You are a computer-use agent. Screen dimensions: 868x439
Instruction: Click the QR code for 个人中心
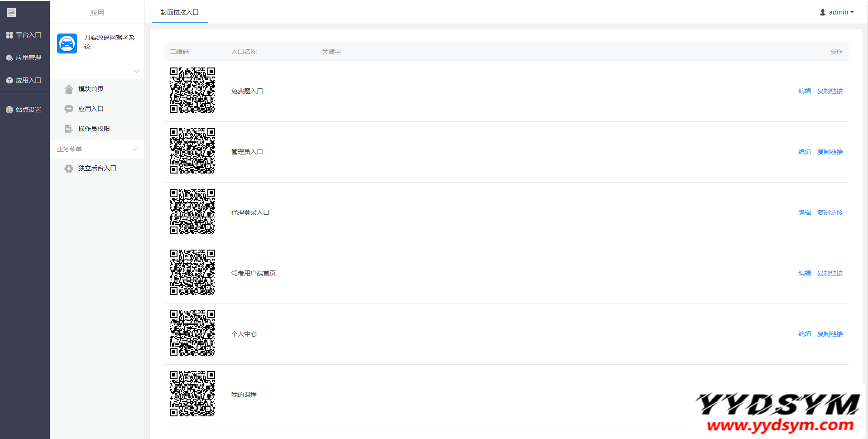pos(192,333)
